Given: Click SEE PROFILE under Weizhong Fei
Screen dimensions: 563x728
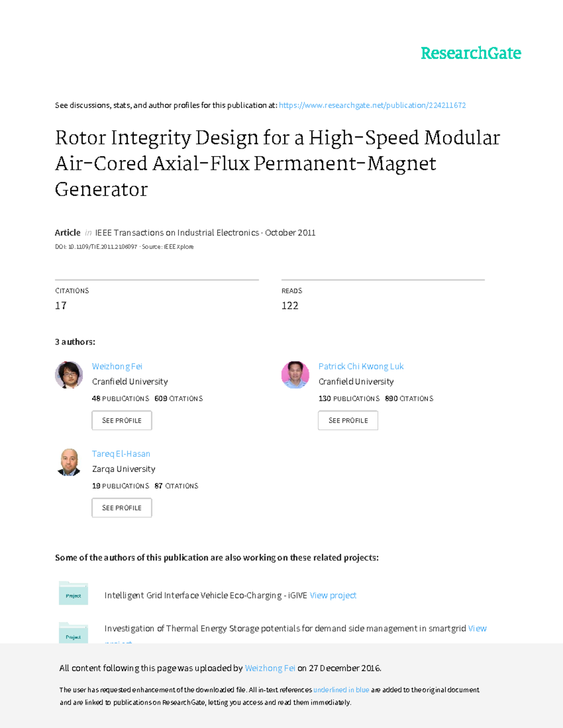Looking at the screenshot, I should 122,420.
